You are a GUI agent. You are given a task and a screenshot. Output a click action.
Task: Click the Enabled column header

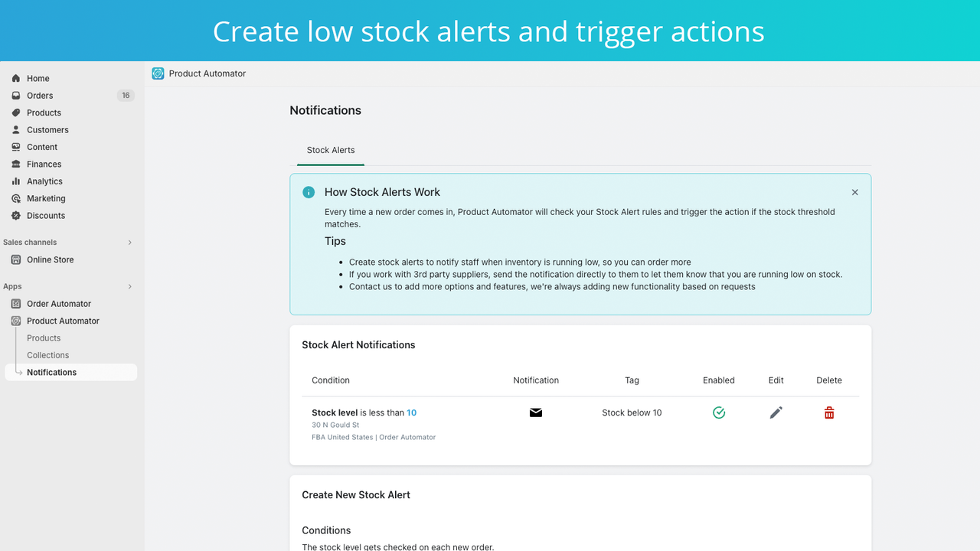pos(719,380)
